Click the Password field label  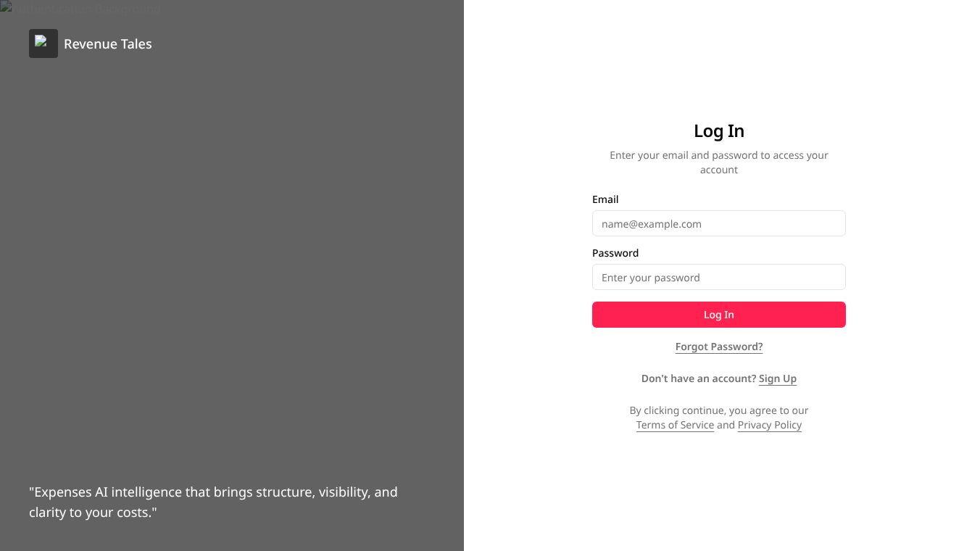click(x=615, y=253)
